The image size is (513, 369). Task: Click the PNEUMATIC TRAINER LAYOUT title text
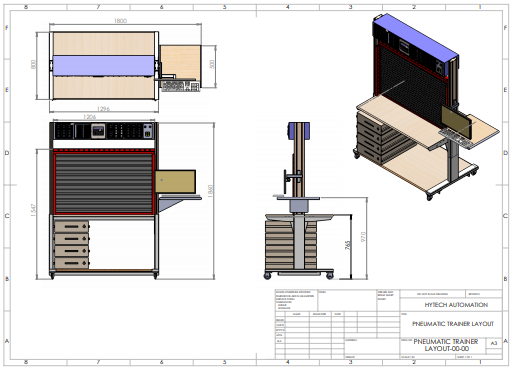tap(453, 324)
